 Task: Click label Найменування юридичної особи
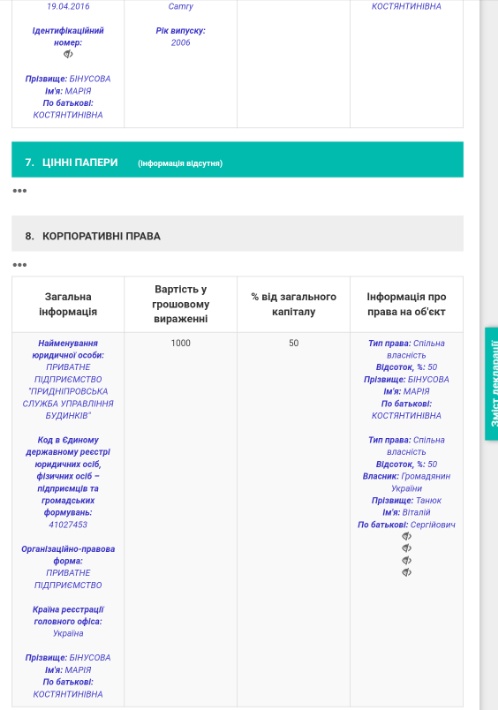tap(68, 349)
